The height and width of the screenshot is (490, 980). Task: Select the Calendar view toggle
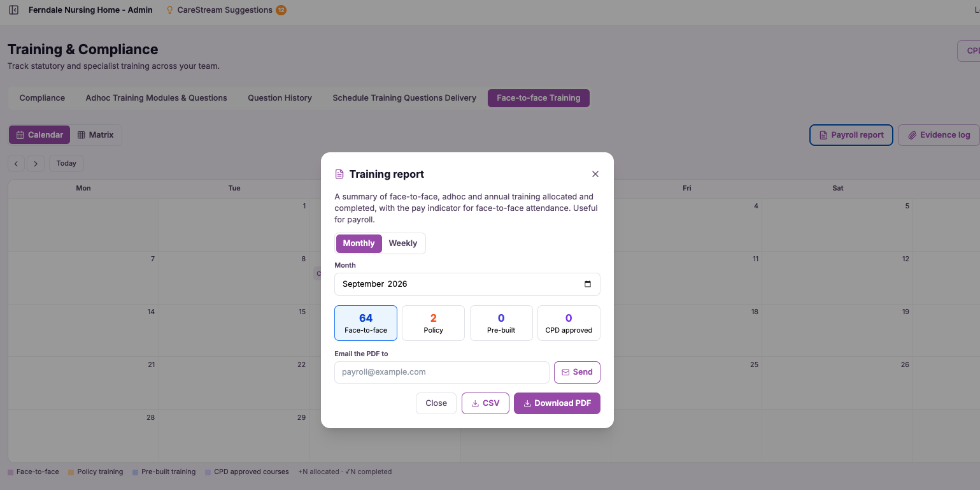[x=39, y=135]
